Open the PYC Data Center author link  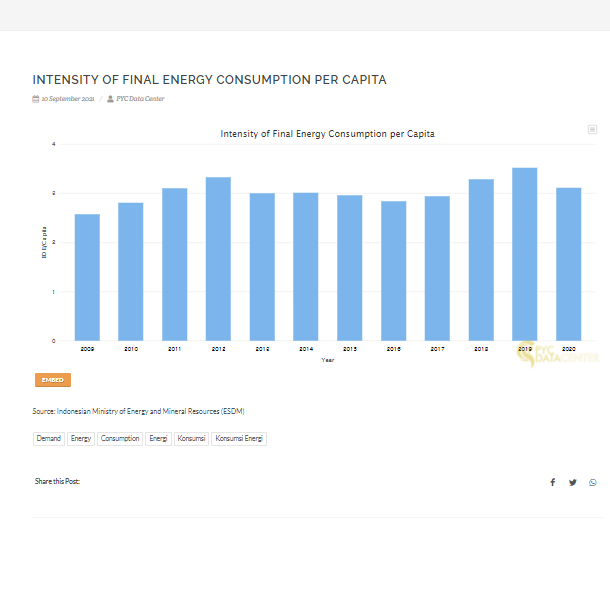pyautogui.click(x=140, y=99)
